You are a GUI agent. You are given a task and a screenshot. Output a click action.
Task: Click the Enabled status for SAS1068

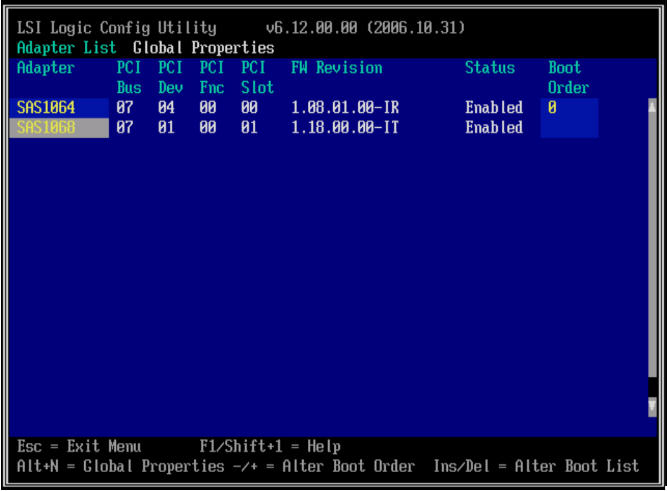[x=494, y=128]
